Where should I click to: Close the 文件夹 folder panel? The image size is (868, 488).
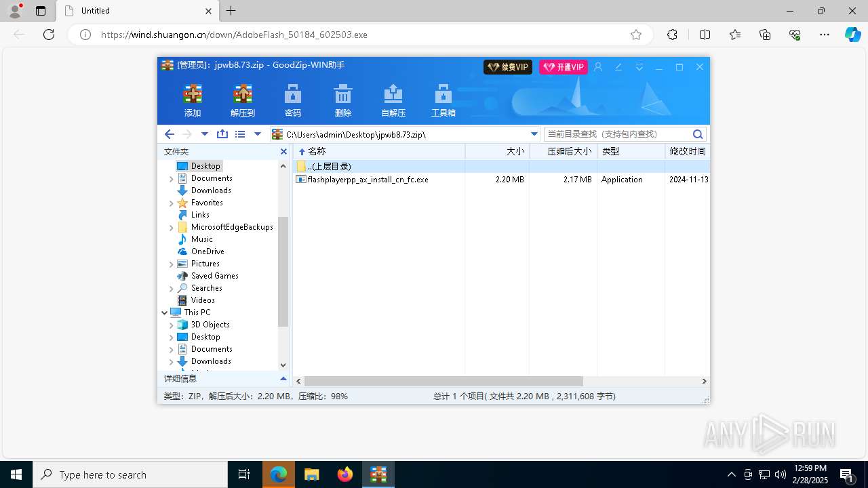[283, 152]
